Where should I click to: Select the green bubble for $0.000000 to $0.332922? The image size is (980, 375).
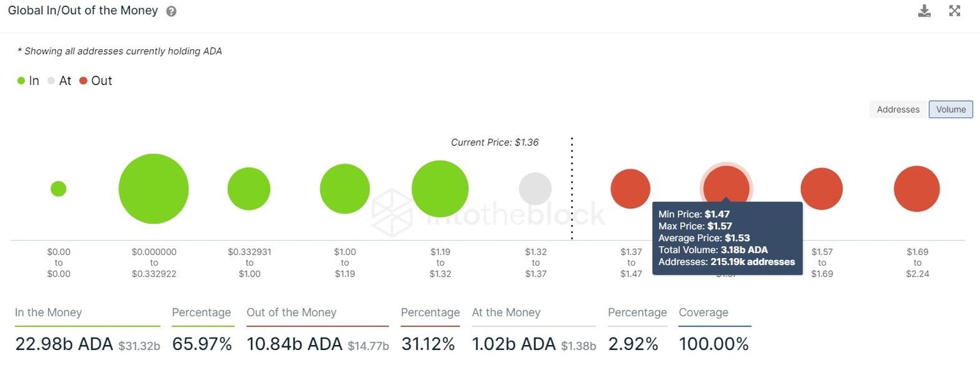tap(153, 188)
